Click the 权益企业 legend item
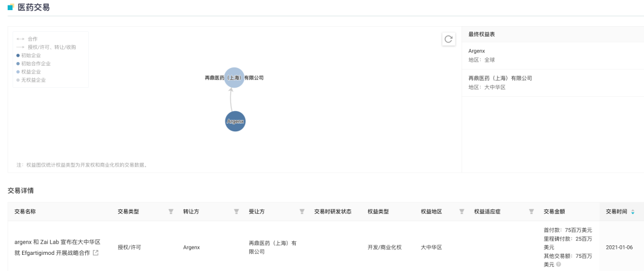644x271 pixels. [x=29, y=72]
